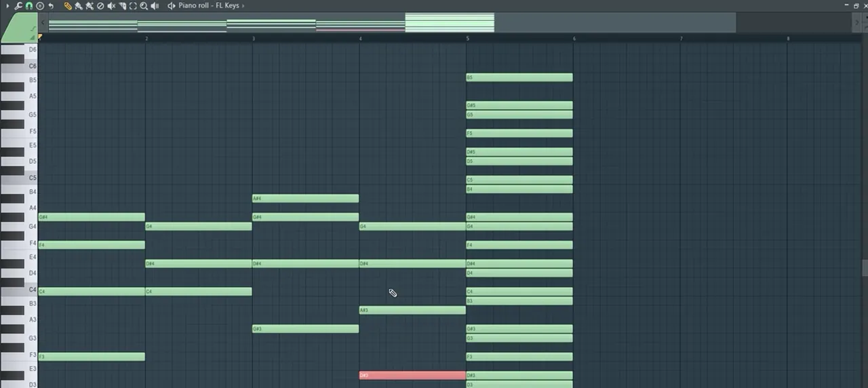The width and height of the screenshot is (868, 388).
Task: Click the speaker icon before Piano roll title
Action: (x=172, y=5)
